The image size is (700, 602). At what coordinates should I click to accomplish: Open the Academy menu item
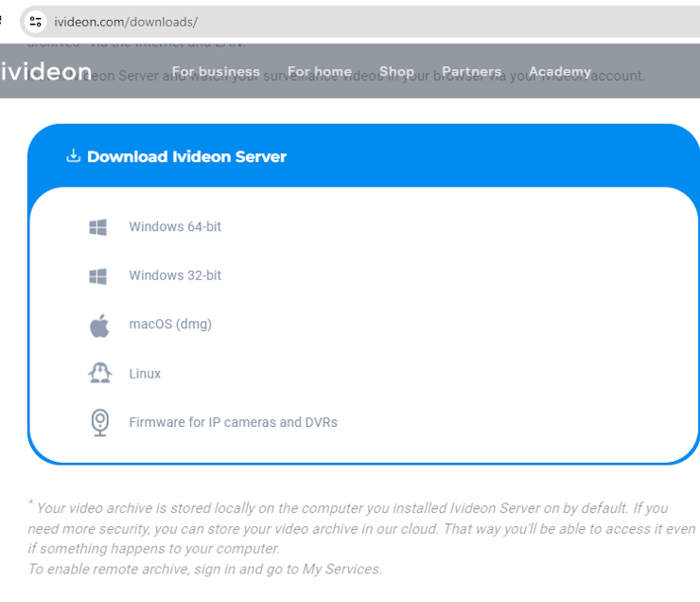(x=560, y=71)
